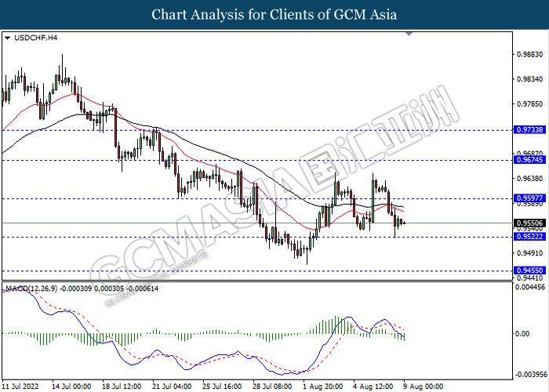Click the 18 Jul 12:00 time label
The width and height of the screenshot is (549, 392).
coord(122,387)
